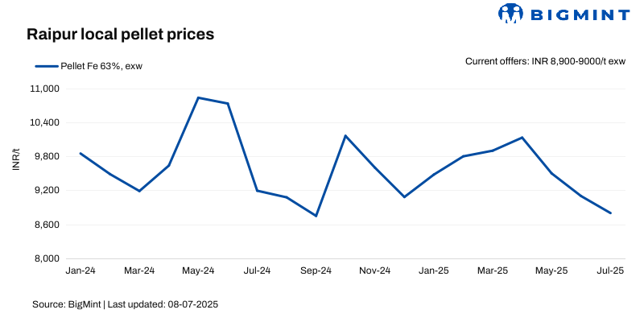The width and height of the screenshot is (644, 322).
Task: Select the Jan-24 x-axis label
Action: [x=80, y=271]
